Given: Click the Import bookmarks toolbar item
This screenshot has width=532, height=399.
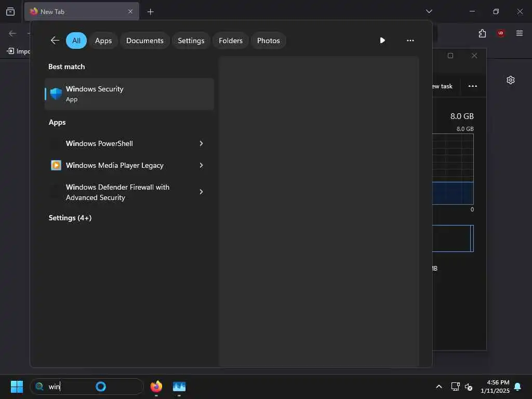Looking at the screenshot, I should 19,51.
